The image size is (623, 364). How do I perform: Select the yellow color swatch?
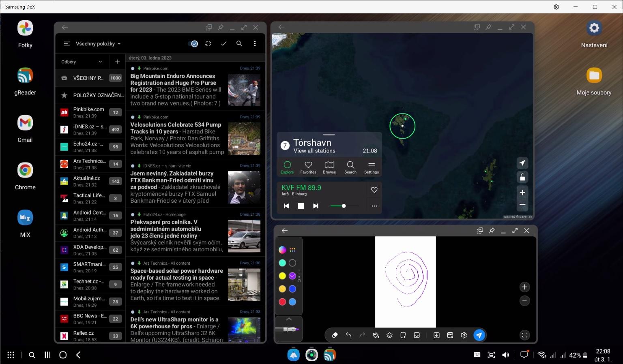point(282,276)
